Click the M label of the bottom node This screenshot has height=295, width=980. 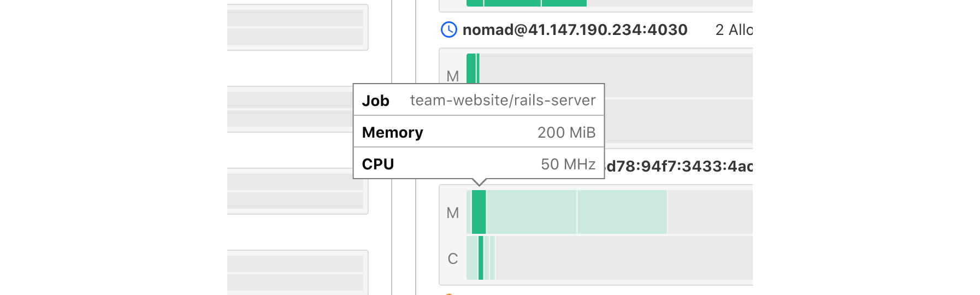(x=452, y=213)
